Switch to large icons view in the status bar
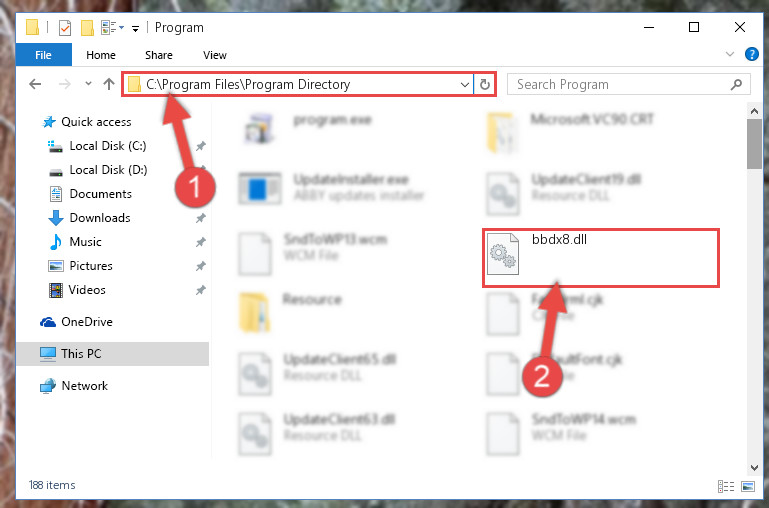769x508 pixels. (x=748, y=486)
